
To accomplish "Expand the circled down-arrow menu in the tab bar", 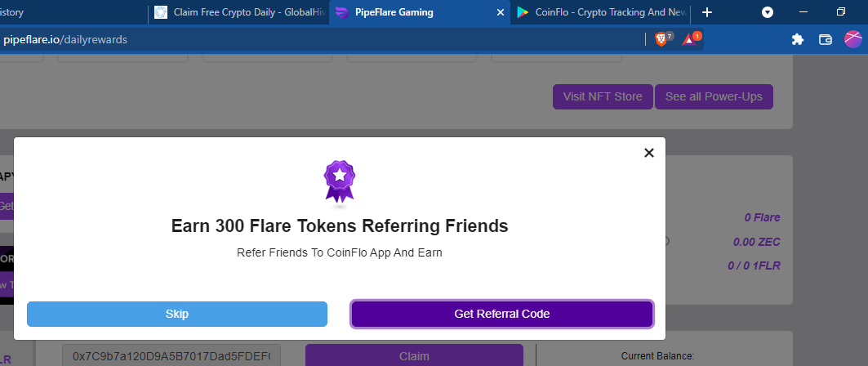I will point(768,12).
